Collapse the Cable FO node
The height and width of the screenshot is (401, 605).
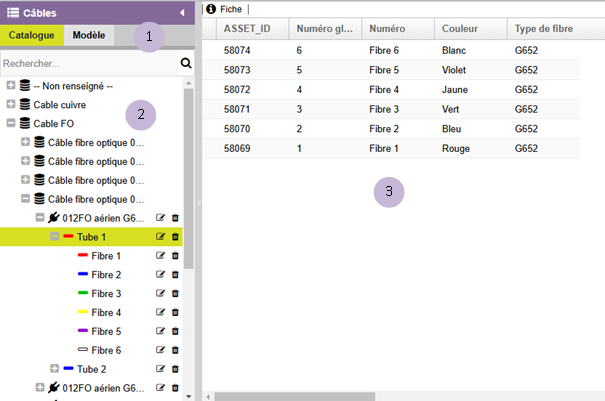11,124
